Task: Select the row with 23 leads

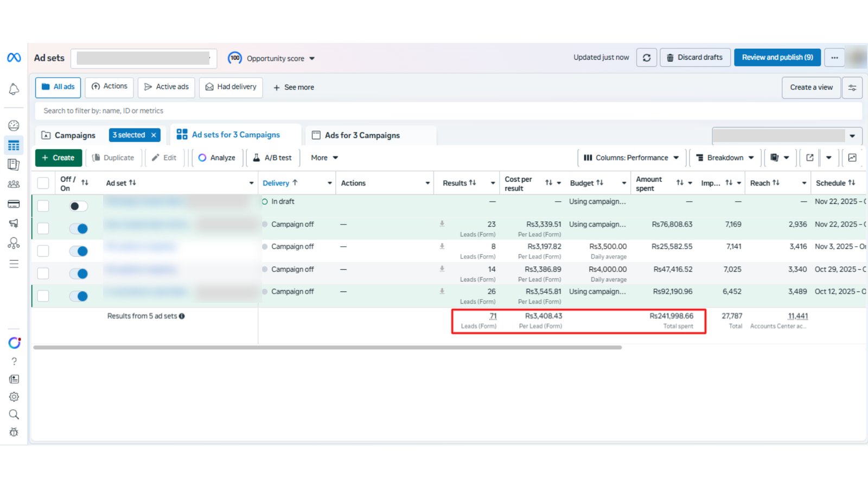Action: [x=43, y=229]
